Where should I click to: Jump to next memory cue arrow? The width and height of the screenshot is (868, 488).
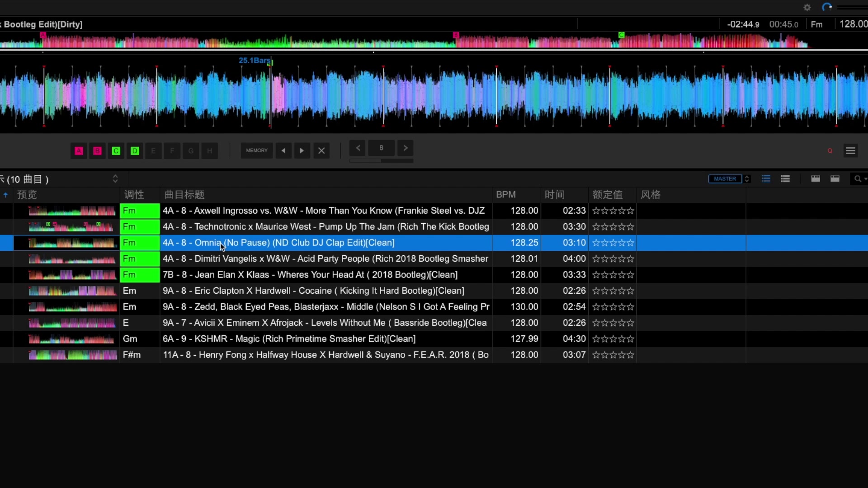pos(302,151)
